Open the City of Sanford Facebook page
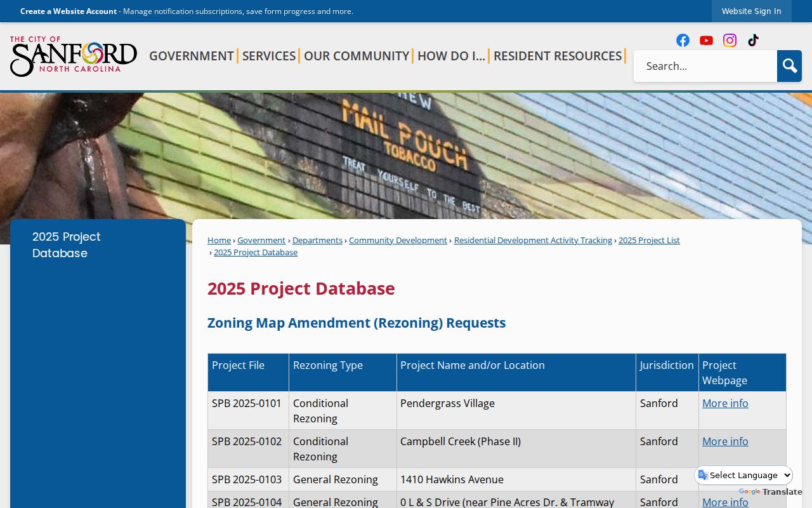812x508 pixels. 683,41
